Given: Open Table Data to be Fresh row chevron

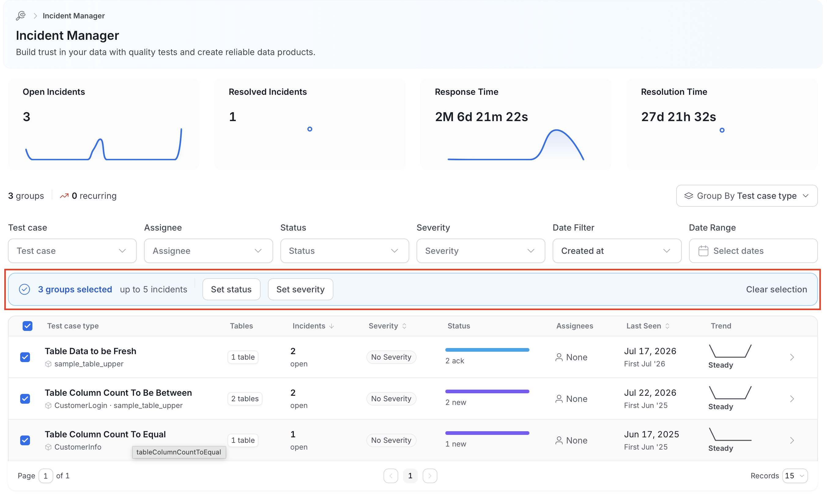Looking at the screenshot, I should (x=792, y=357).
